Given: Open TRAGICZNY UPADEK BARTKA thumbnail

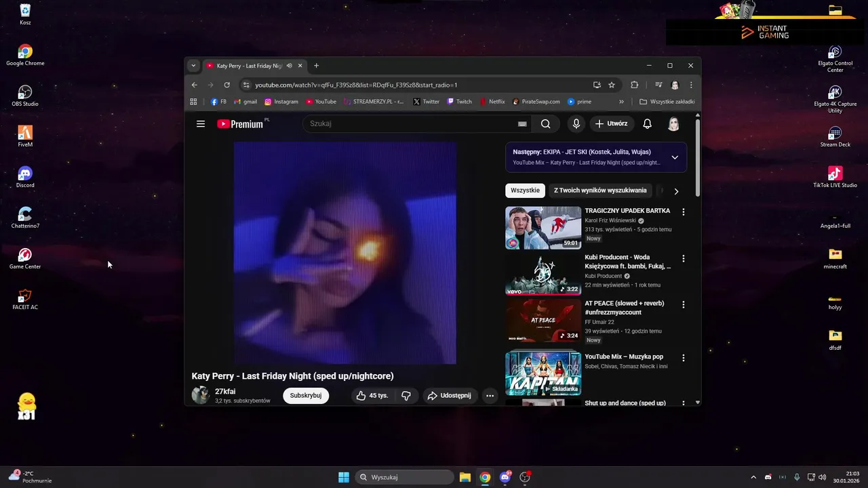Looking at the screenshot, I should click(x=543, y=228).
